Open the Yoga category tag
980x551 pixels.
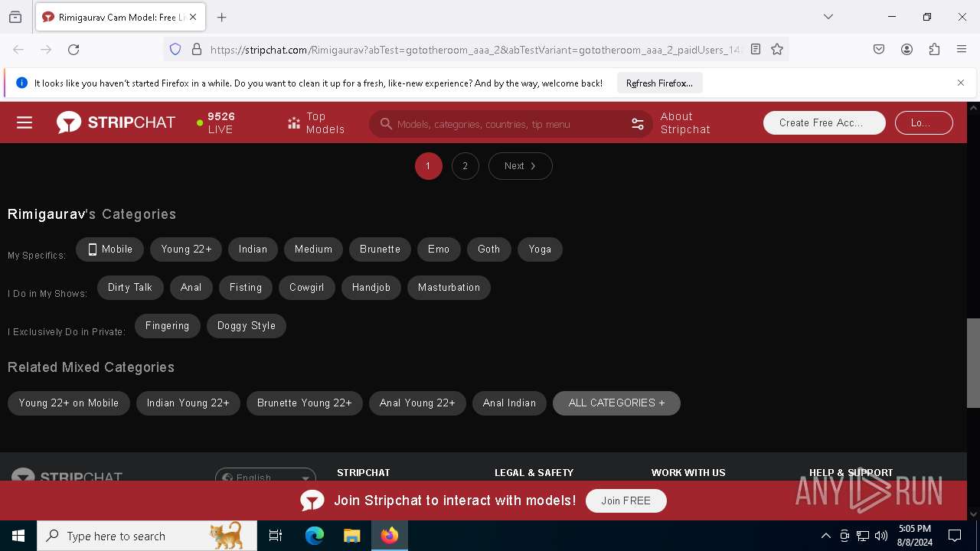540,249
